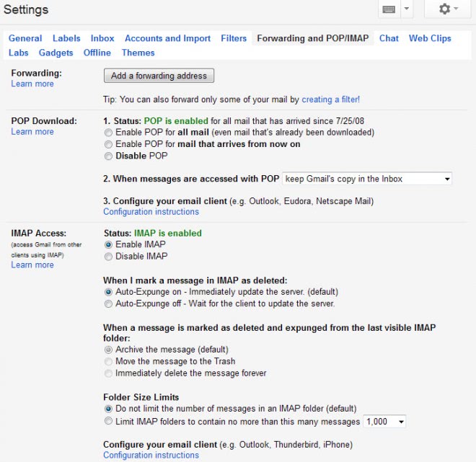
Task: Select the Disable POP option
Action: coord(108,156)
